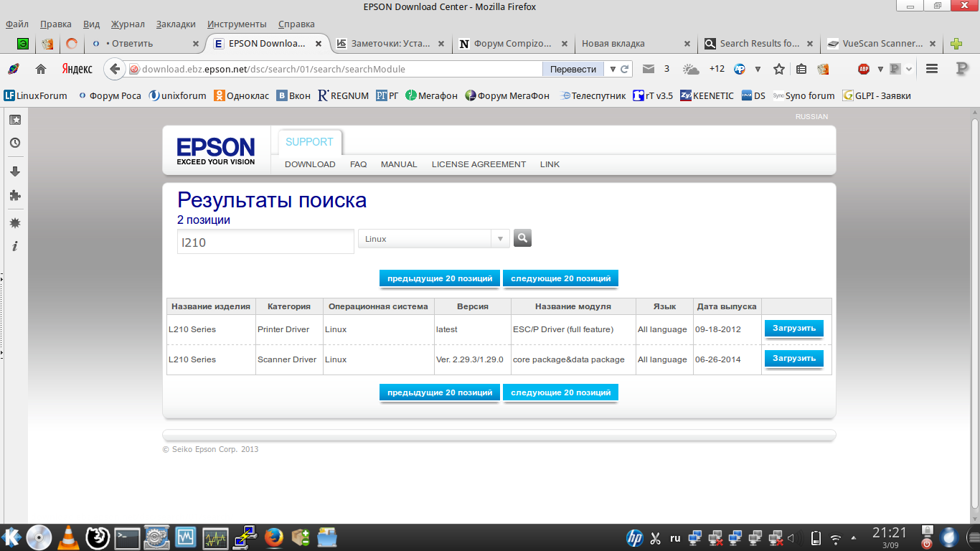This screenshot has width=980, height=551.
Task: Click Загрузить for the Printer Driver row
Action: click(x=794, y=329)
